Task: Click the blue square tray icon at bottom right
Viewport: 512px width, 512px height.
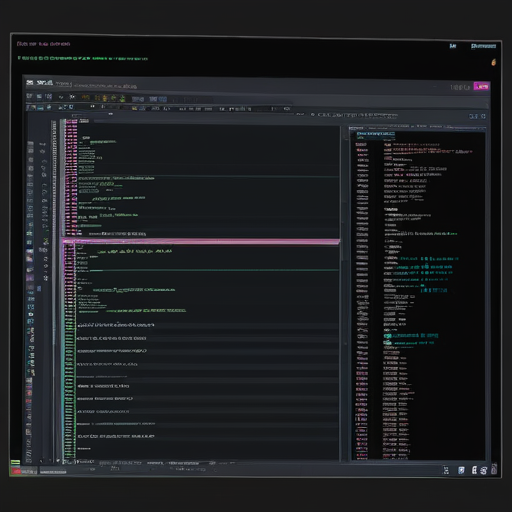Action: (461, 470)
